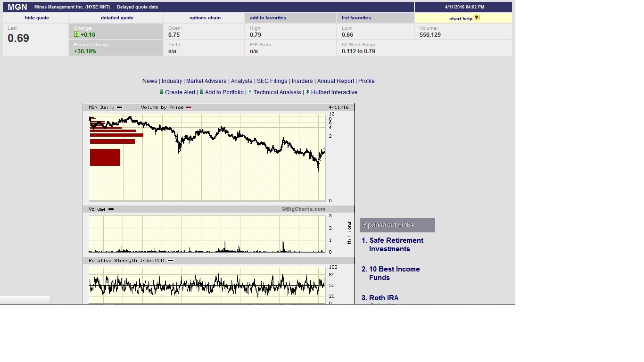Click the Hulbert Interactive dollar icon
Viewport: 644px width, 362px height.
pyautogui.click(x=308, y=92)
